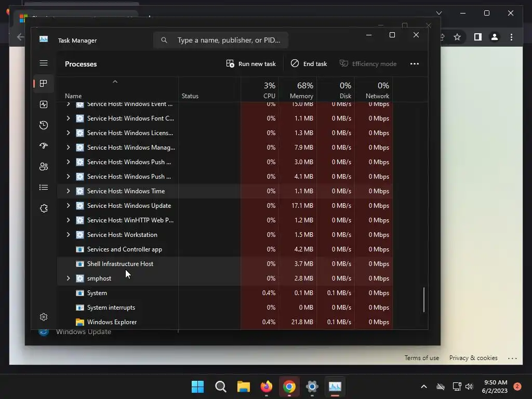
Task: Switch to Settings app on taskbar
Action: pos(312,387)
